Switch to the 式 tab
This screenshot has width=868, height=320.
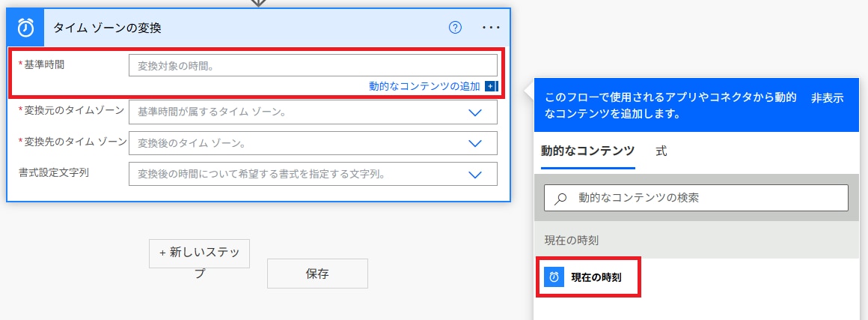point(661,151)
